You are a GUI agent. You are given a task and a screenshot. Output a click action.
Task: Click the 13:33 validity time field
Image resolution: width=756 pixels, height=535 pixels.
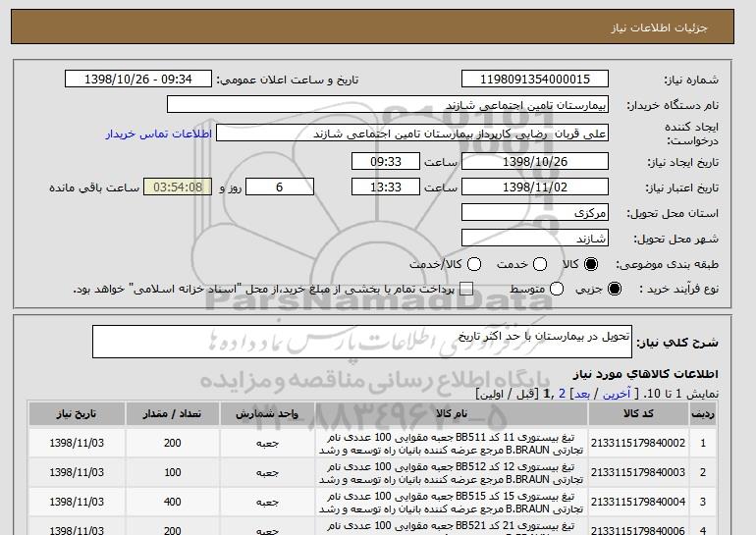tap(386, 187)
